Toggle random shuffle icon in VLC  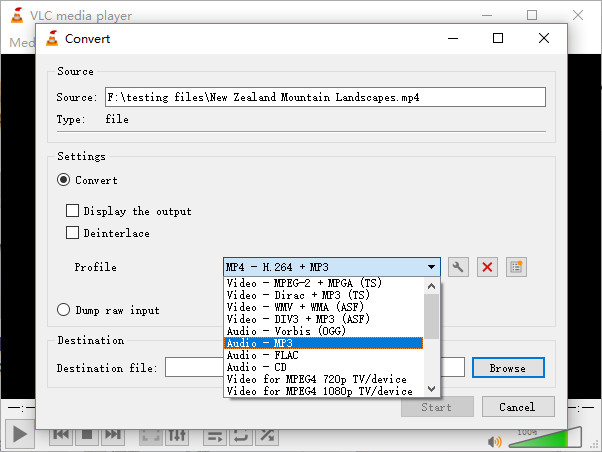click(267, 436)
